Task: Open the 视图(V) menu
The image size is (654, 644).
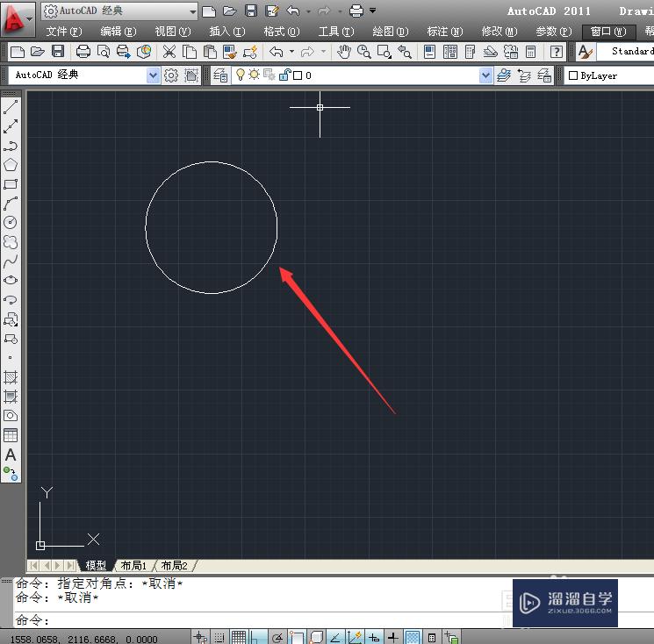Action: [x=173, y=32]
